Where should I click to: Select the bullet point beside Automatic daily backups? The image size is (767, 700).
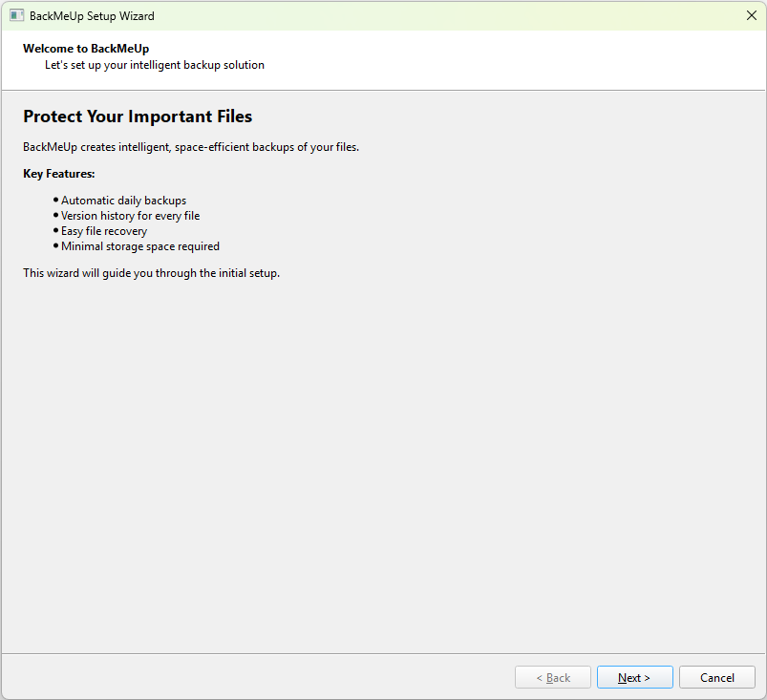(x=54, y=200)
